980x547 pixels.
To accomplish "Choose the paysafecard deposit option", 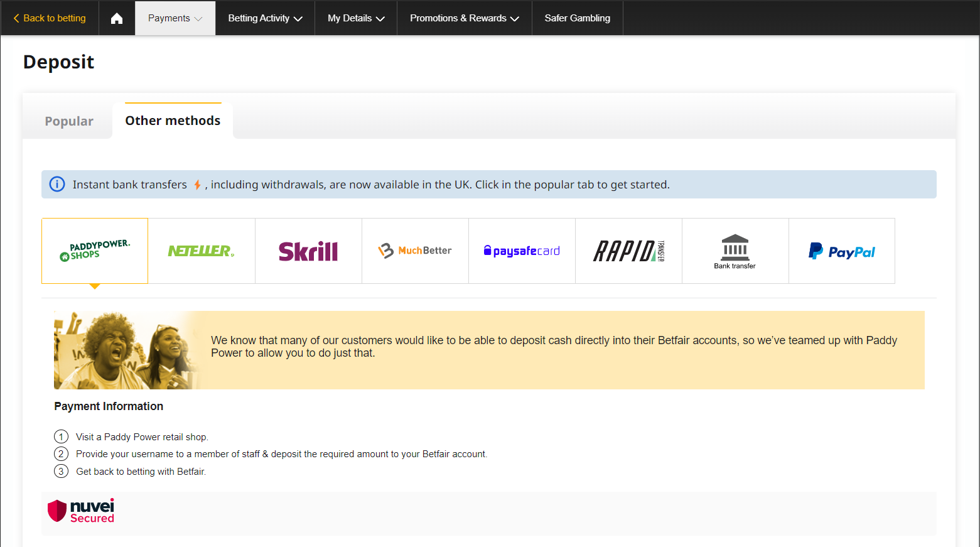I will (522, 251).
